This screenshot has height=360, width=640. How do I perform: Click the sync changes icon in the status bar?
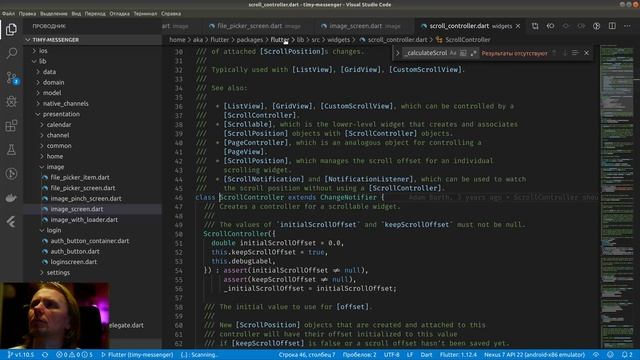click(45, 355)
